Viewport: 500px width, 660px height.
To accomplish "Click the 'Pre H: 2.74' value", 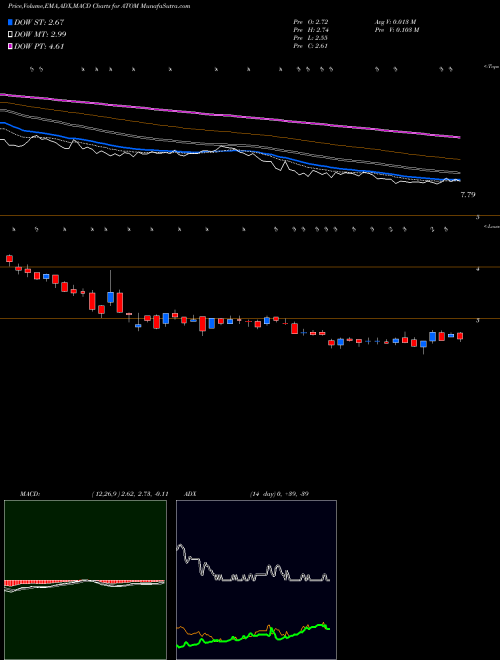I will coord(311,30).
